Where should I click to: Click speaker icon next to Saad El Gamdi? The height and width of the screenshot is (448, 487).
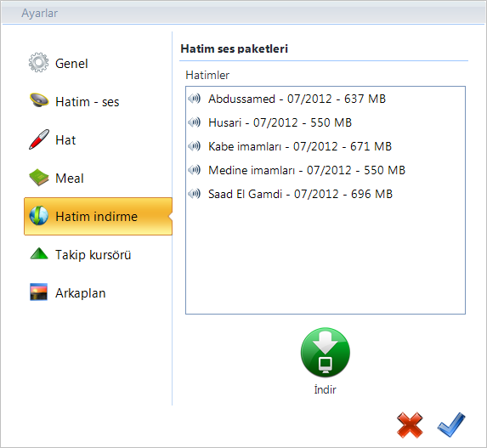pyautogui.click(x=195, y=194)
